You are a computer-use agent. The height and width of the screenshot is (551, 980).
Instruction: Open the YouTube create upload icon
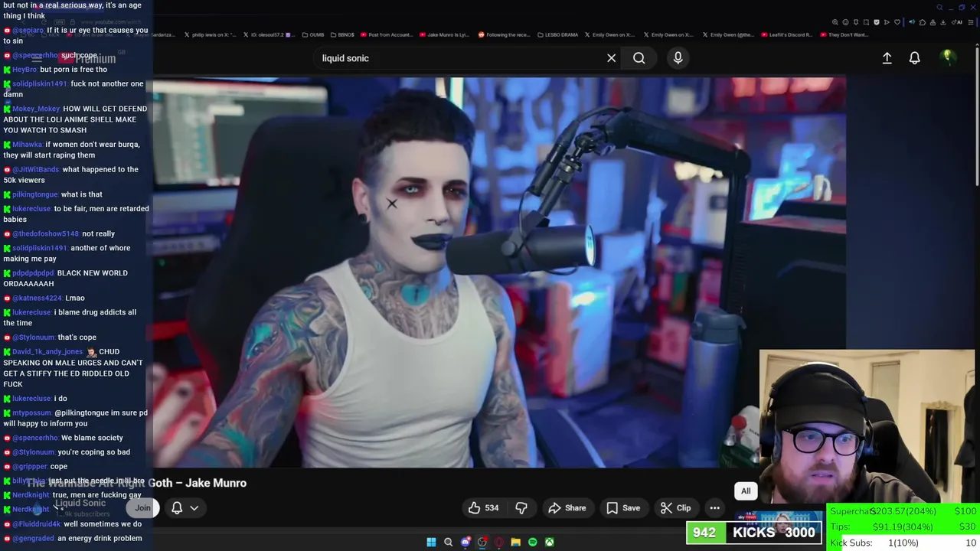tap(887, 58)
